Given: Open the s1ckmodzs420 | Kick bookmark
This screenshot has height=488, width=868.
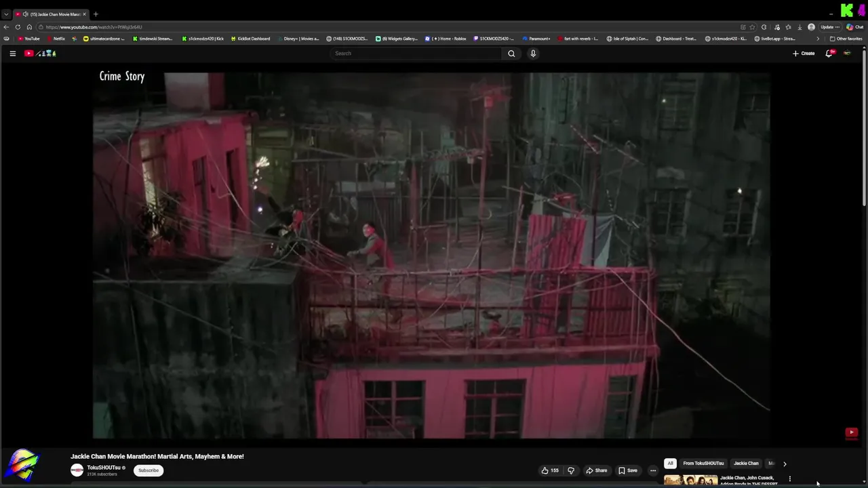Looking at the screenshot, I should coord(202,39).
